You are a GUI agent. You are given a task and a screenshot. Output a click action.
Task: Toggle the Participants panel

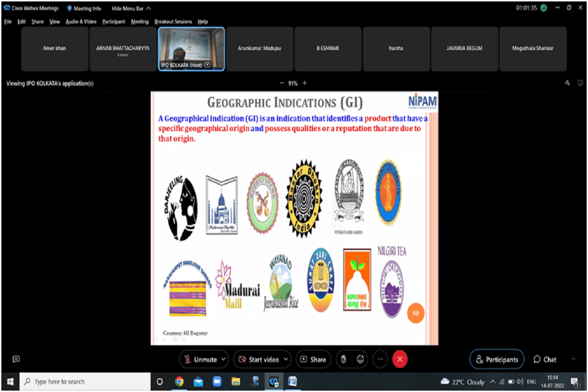[497, 359]
